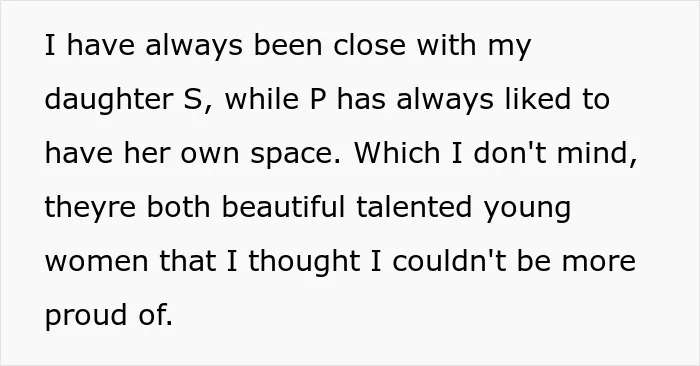The height and width of the screenshot is (366, 700).
Task: Click the word "couldn't" in fifth line
Action: [450, 261]
